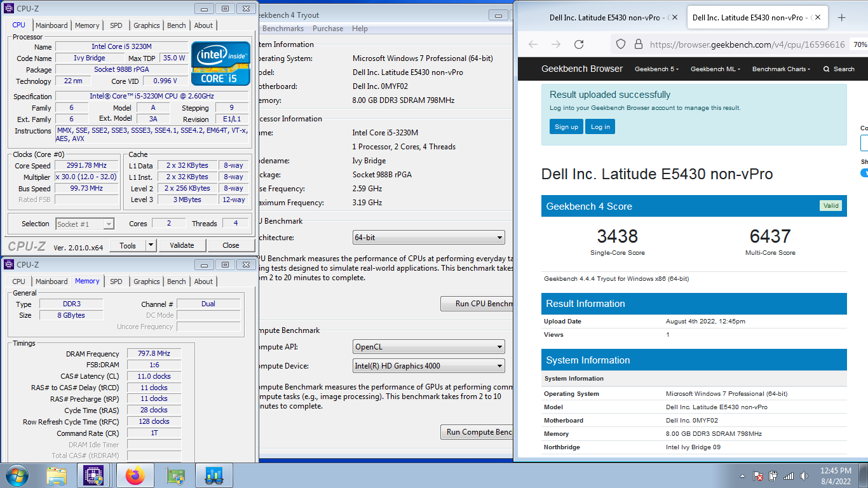868x488 pixels.
Task: Open Windows Explorer from the taskbar
Action: tap(57, 475)
